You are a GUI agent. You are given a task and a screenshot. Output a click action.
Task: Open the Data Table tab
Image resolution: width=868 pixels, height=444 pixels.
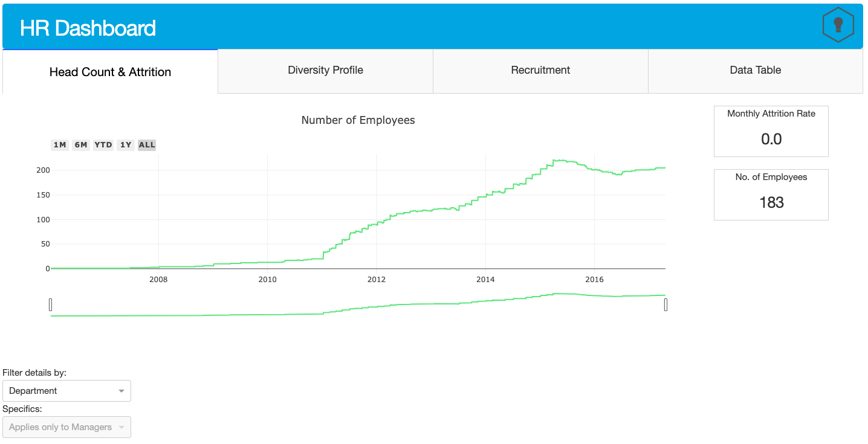[756, 71]
